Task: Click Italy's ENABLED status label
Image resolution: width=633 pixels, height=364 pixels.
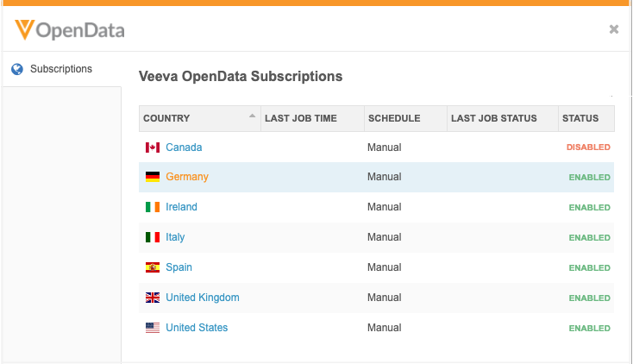Action: tap(590, 237)
